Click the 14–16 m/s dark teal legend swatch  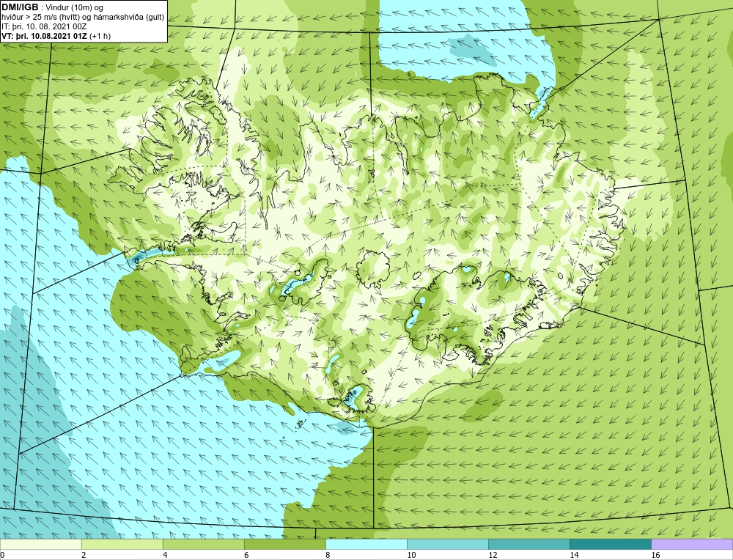(x=610, y=544)
